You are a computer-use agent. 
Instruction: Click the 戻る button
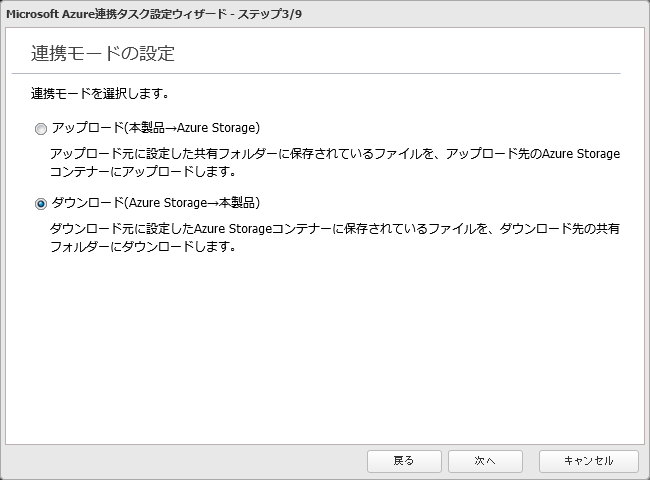coord(404,461)
